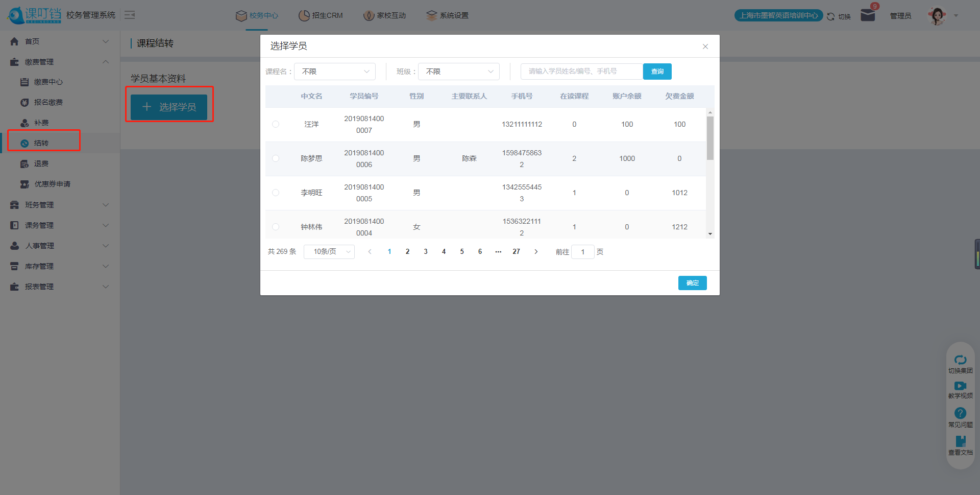980x495 pixels.
Task: Open 缴费中心 in sidebar
Action: pos(48,82)
